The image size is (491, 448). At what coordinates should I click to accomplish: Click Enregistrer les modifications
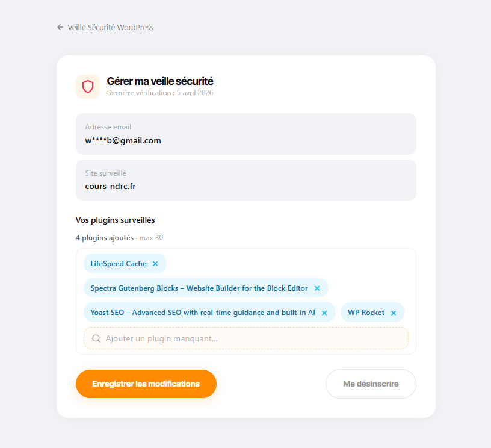click(146, 384)
